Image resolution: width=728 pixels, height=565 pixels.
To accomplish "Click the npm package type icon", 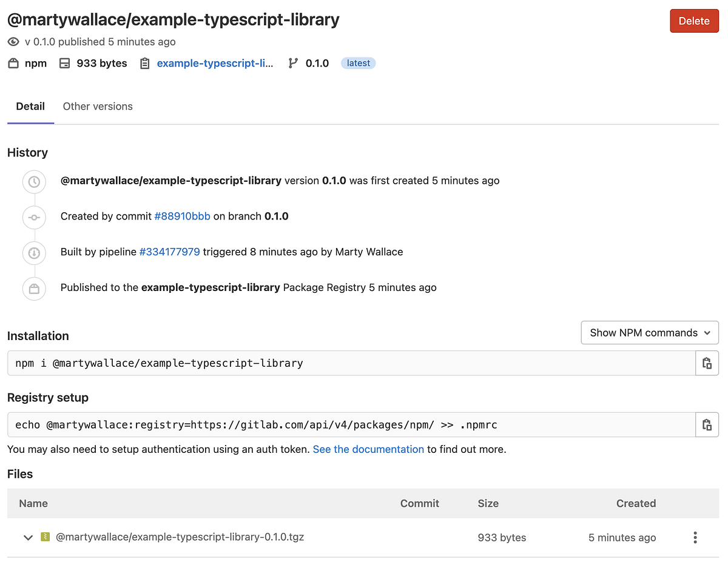I will point(13,63).
